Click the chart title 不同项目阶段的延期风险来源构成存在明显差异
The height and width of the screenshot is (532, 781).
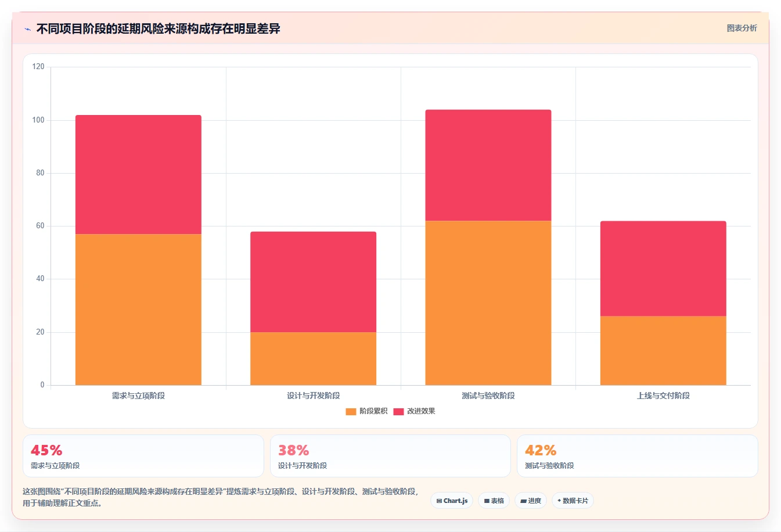click(x=159, y=28)
